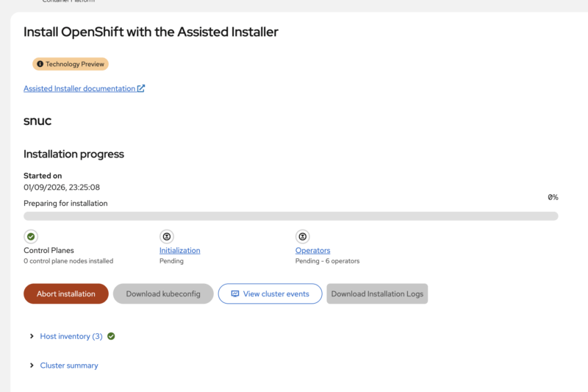The width and height of the screenshot is (588, 392).
Task: Click the green check next to Host inventory
Action: pyautogui.click(x=111, y=336)
